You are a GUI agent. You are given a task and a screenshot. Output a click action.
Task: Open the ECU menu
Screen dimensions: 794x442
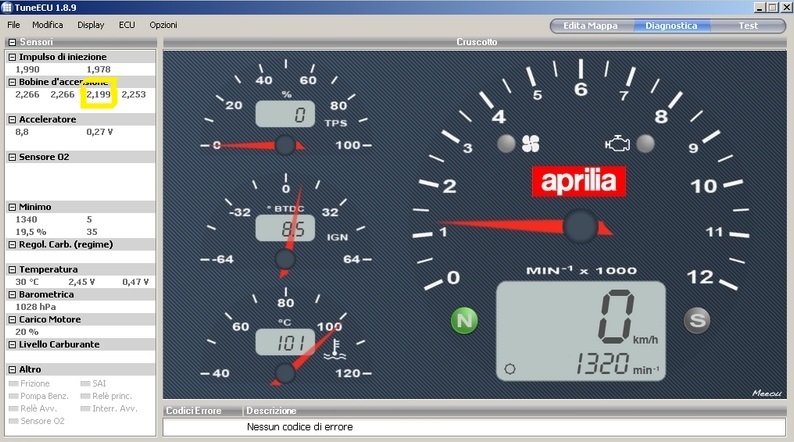[x=127, y=25]
